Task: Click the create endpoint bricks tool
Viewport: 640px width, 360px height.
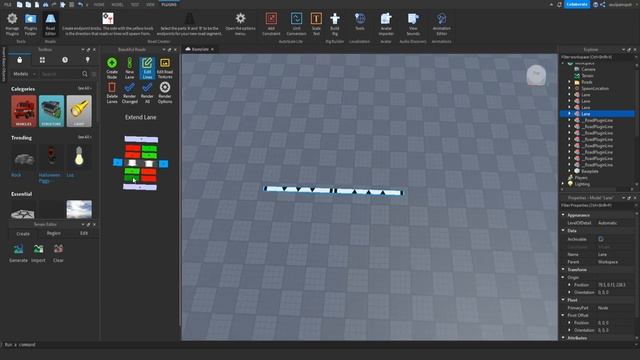Action: 108,18
